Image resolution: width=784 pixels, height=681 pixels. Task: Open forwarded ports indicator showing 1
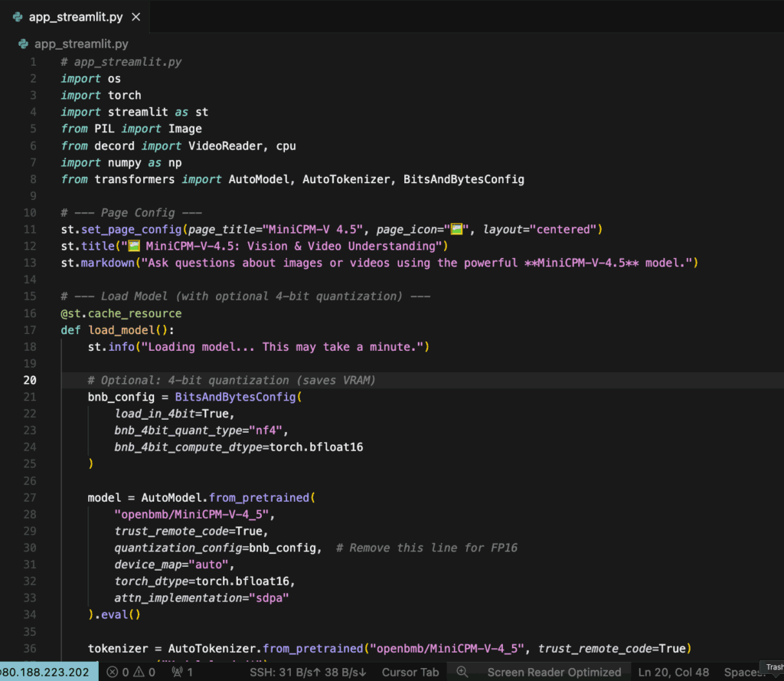click(182, 672)
